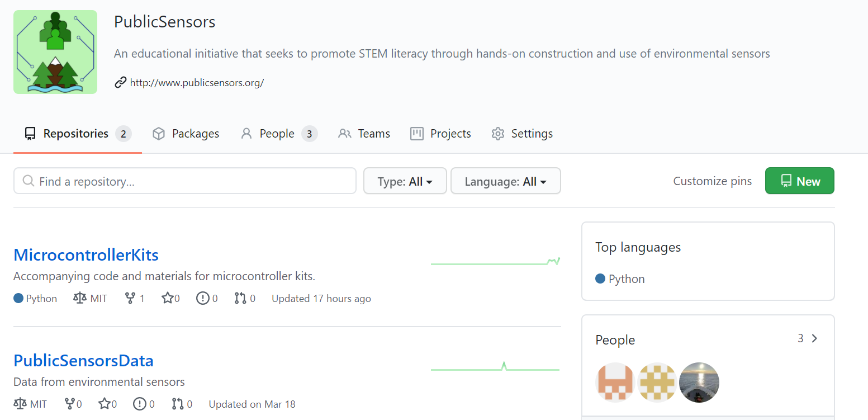Screen dimensions: 868x420
Task: Click the green New repository button
Action: click(x=799, y=181)
